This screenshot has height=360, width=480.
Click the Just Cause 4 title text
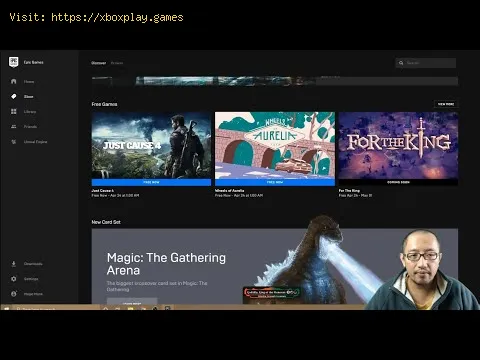[103, 191]
